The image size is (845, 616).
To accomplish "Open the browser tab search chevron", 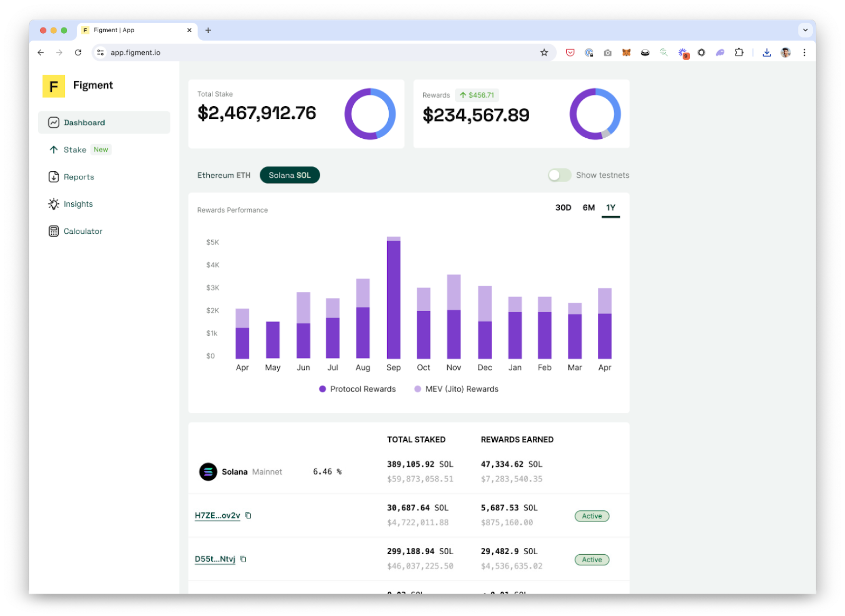I will click(805, 30).
